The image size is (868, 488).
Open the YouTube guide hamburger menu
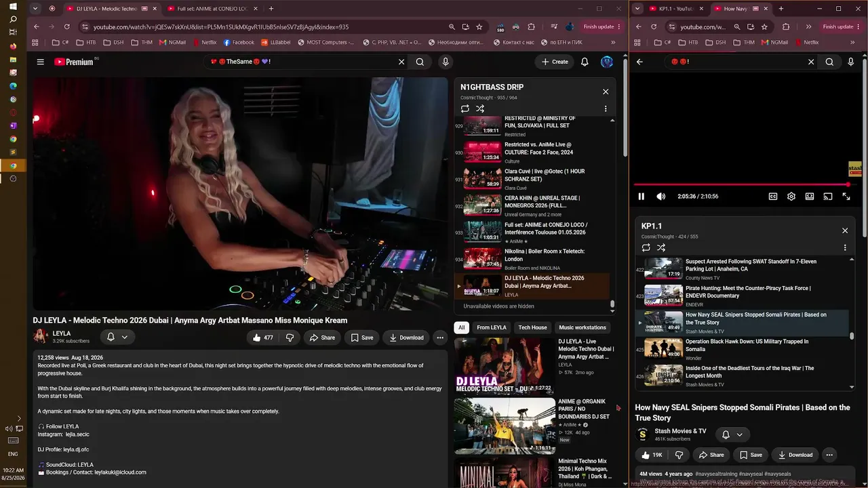[41, 62]
